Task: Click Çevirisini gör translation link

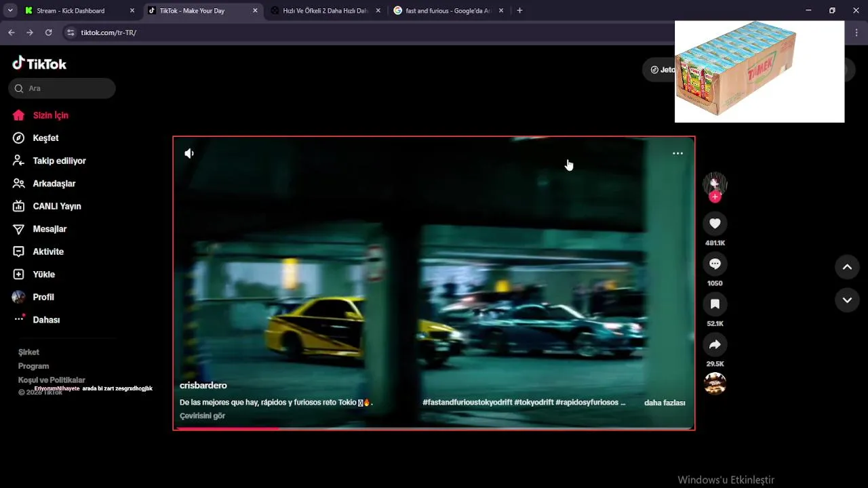Action: (202, 415)
